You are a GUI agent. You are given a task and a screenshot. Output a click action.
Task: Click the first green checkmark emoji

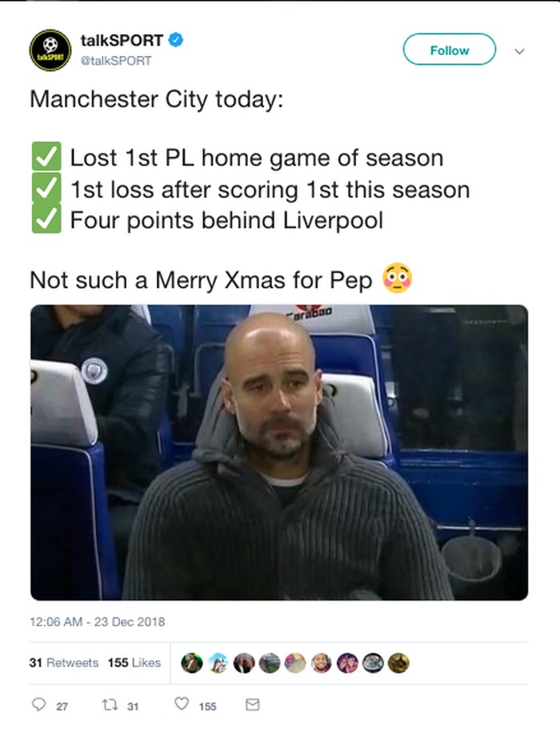click(46, 158)
